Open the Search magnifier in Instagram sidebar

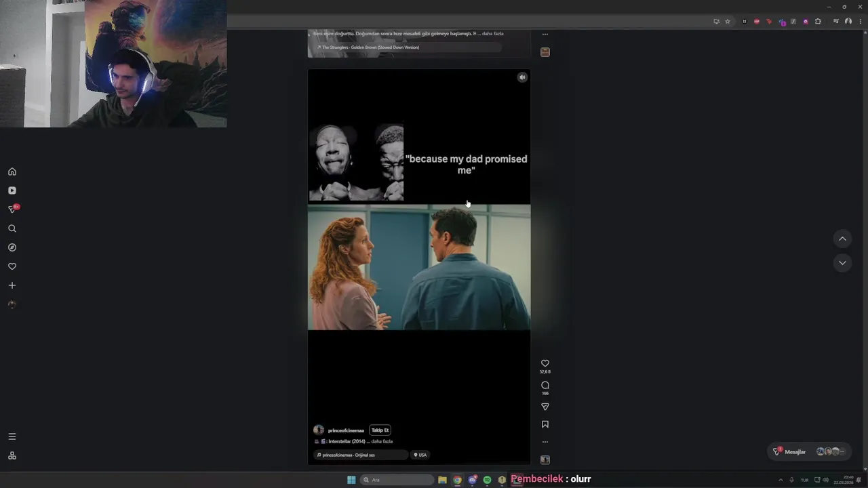(x=12, y=228)
